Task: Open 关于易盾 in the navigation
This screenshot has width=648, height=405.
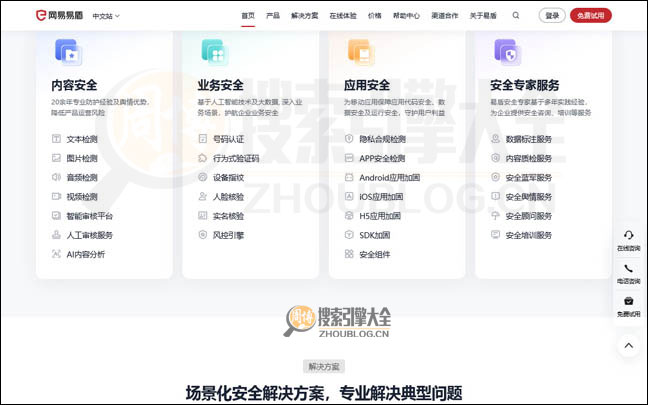Action: coord(483,16)
